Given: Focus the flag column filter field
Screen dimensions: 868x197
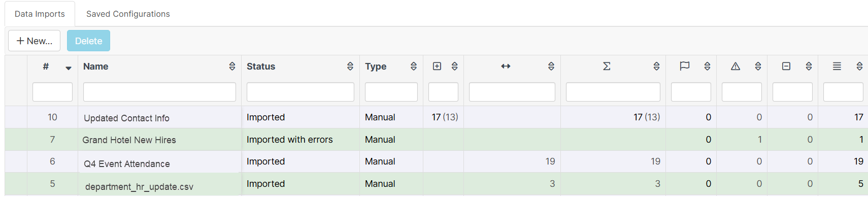Looking at the screenshot, I should [691, 92].
